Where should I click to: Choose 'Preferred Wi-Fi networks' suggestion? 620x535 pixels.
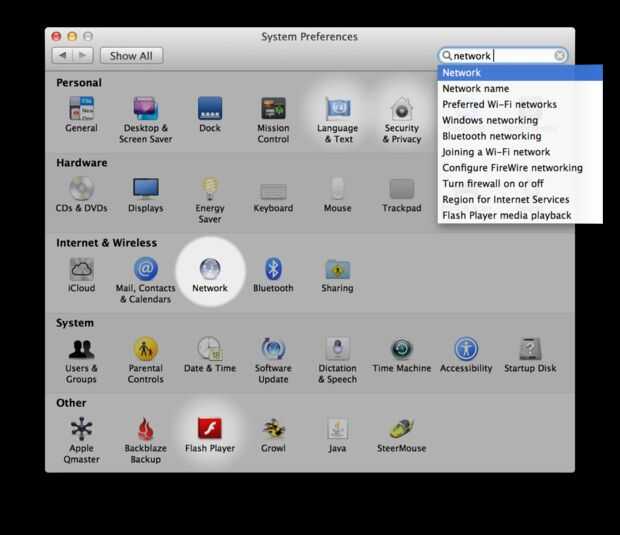pyautogui.click(x=520, y=104)
